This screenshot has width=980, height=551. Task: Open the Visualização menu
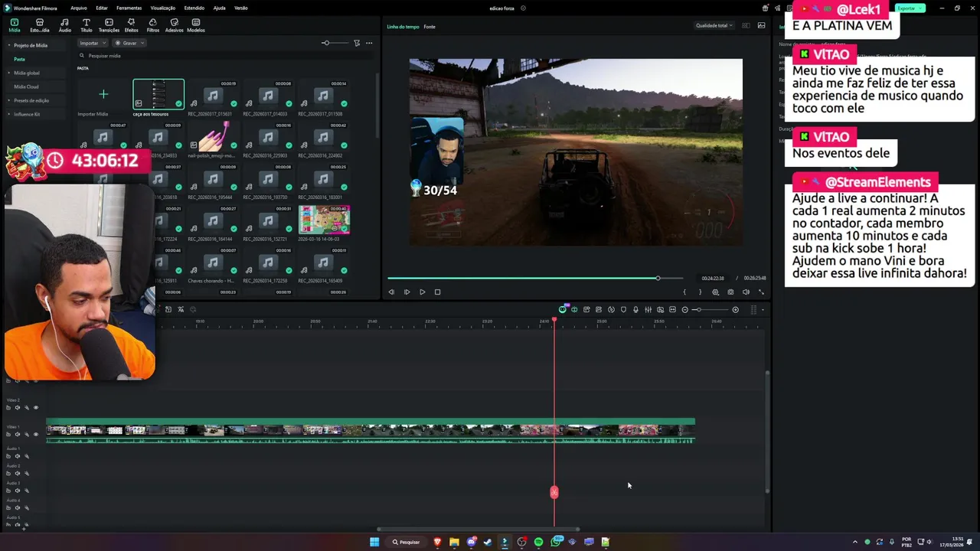point(162,8)
